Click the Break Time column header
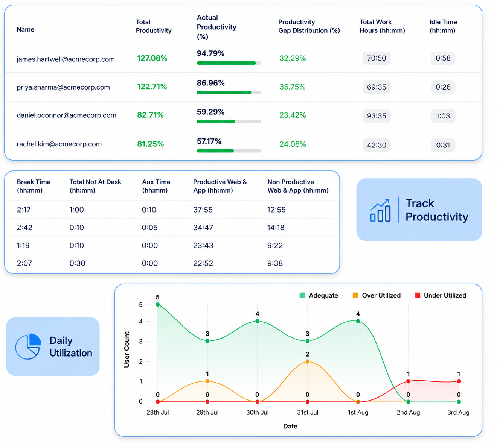Image resolution: width=497 pixels, height=448 pixels. click(34, 186)
